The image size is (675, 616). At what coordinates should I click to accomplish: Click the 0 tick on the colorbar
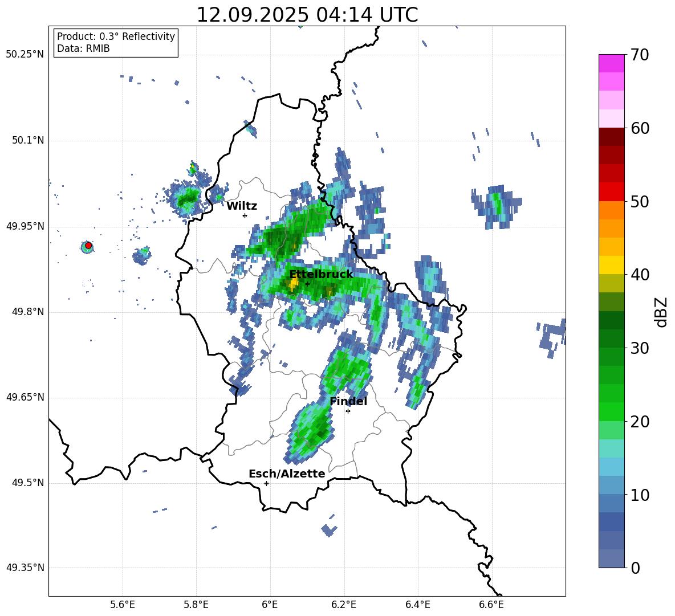coord(635,568)
